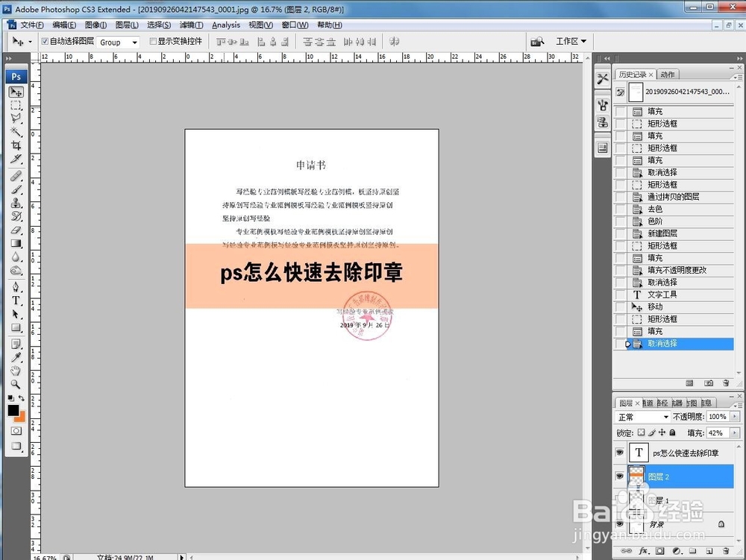Select the Pen tool
Viewport: 746px width, 560px height.
(16, 287)
